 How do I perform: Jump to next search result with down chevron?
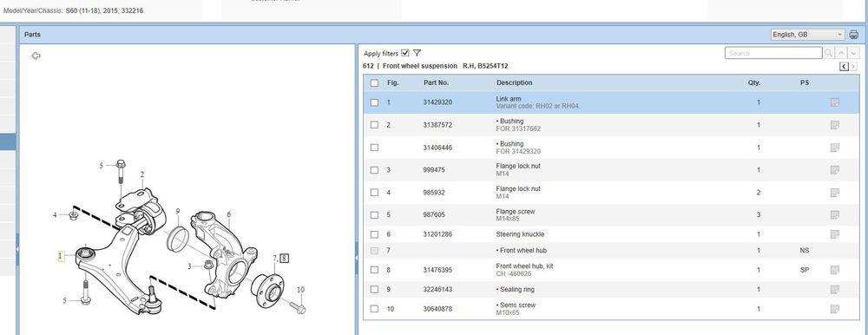click(x=853, y=53)
